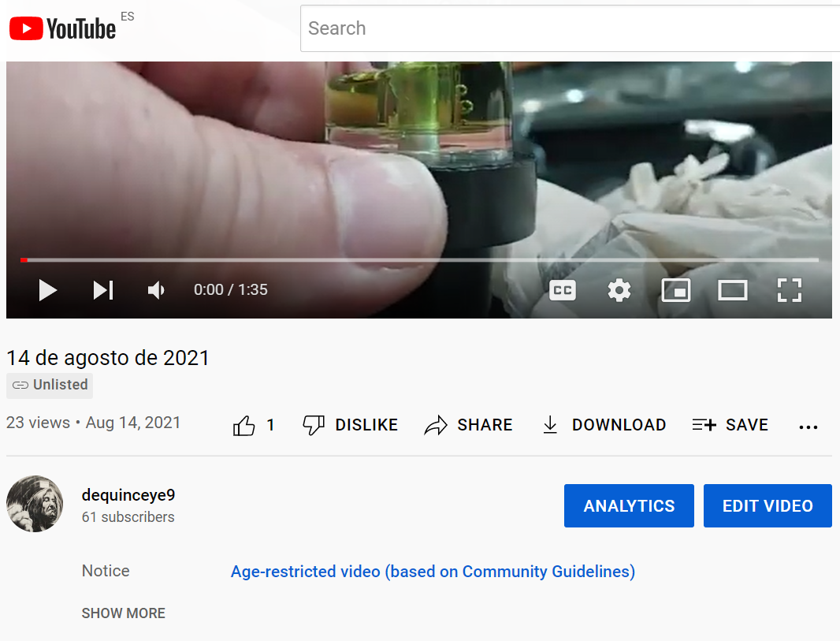Screen dimensions: 840x641
Task: Download the video
Action: pos(604,425)
